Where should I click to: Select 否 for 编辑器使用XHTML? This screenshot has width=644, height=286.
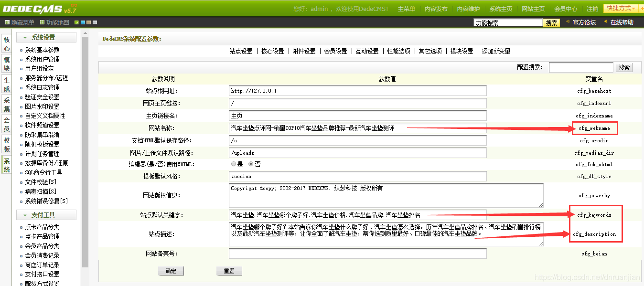click(251, 164)
